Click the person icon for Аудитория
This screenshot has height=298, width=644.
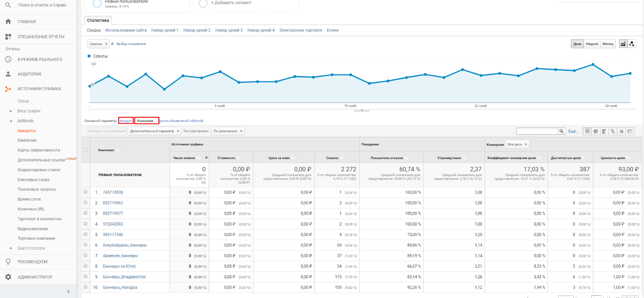8,74
